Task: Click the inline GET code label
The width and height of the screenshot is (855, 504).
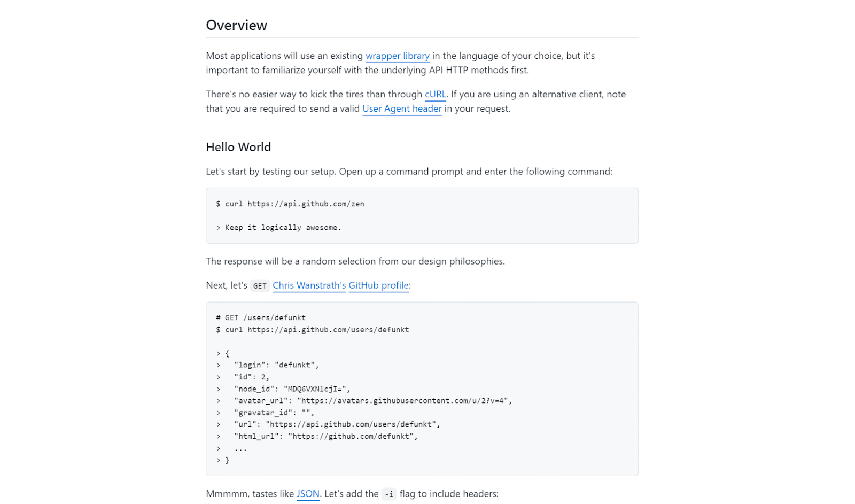Action: (x=260, y=286)
